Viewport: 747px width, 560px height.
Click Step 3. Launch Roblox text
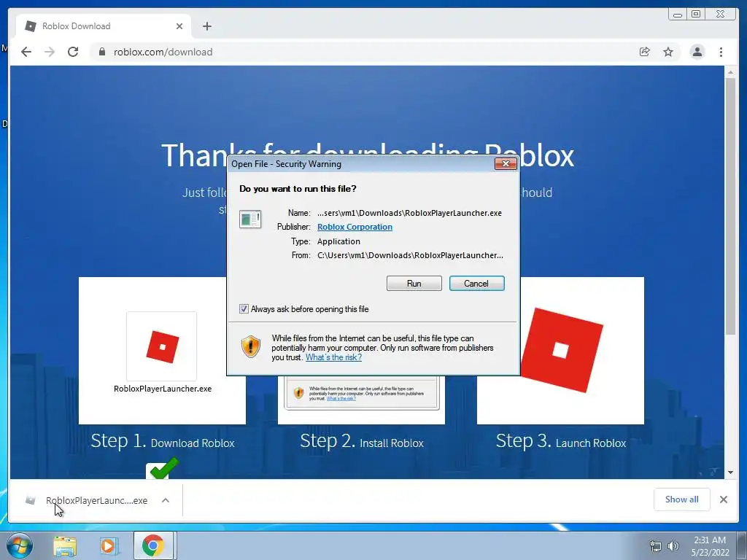pyautogui.click(x=561, y=441)
